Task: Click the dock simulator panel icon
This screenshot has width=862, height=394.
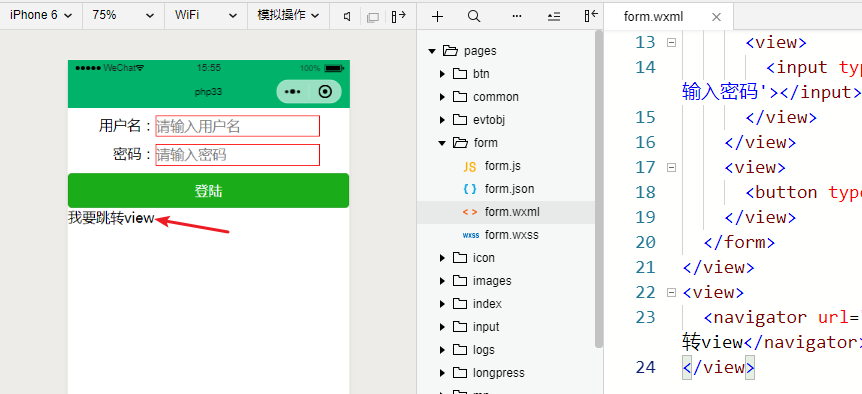Action: click(399, 16)
